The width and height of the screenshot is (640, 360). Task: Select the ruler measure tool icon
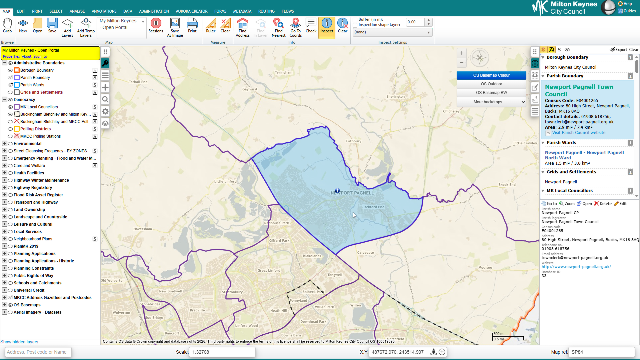211,25
